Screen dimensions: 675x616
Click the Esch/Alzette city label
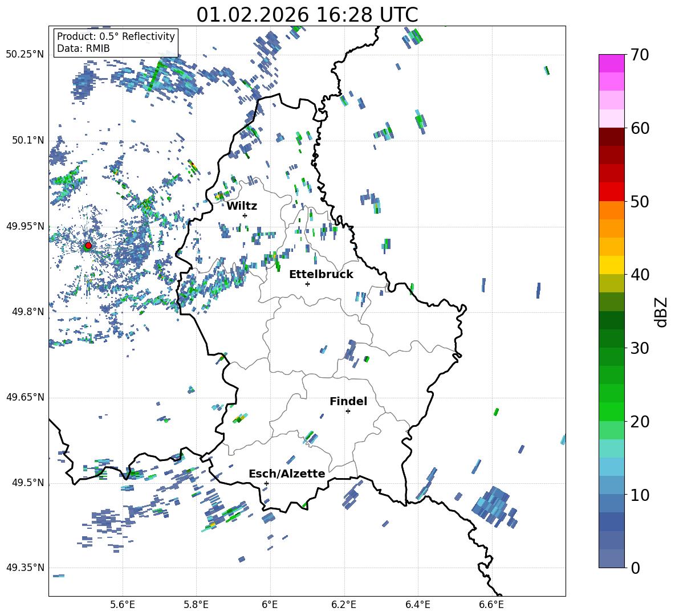click(x=287, y=474)
